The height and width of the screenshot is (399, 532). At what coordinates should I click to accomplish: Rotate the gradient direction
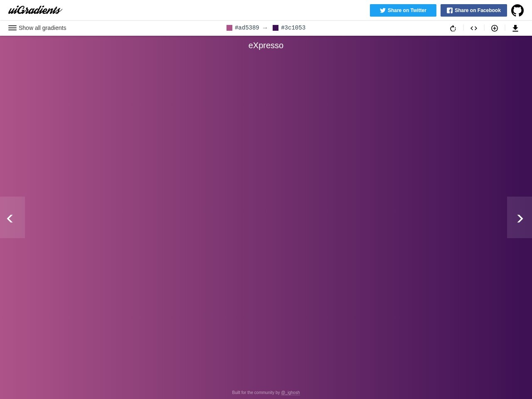453,28
